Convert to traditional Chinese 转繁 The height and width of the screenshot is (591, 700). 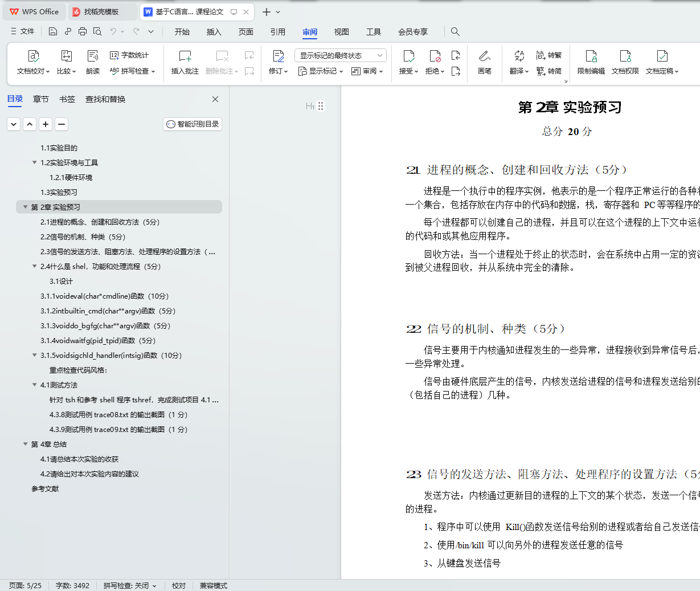point(549,55)
